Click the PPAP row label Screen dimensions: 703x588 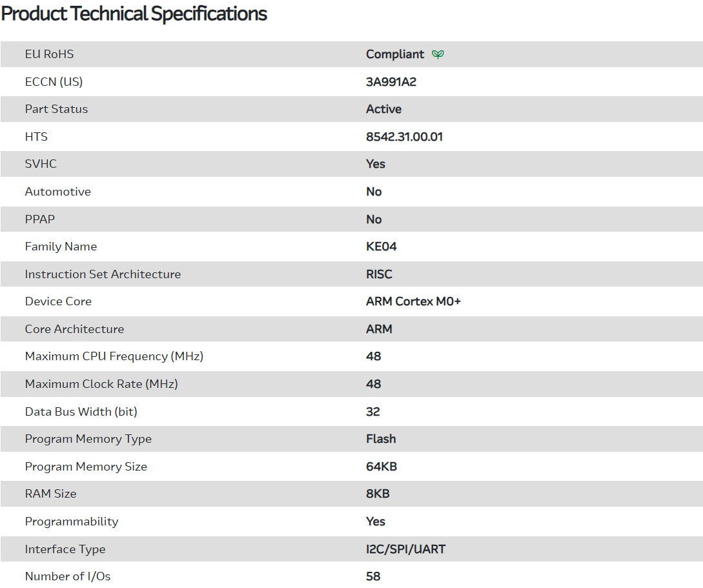point(40,219)
